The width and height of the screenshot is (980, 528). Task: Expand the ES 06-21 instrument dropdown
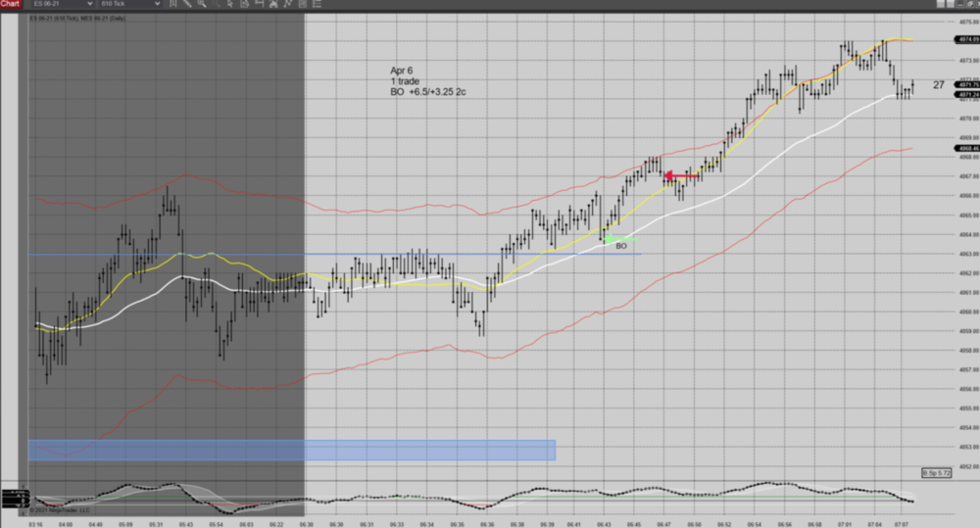click(x=89, y=4)
